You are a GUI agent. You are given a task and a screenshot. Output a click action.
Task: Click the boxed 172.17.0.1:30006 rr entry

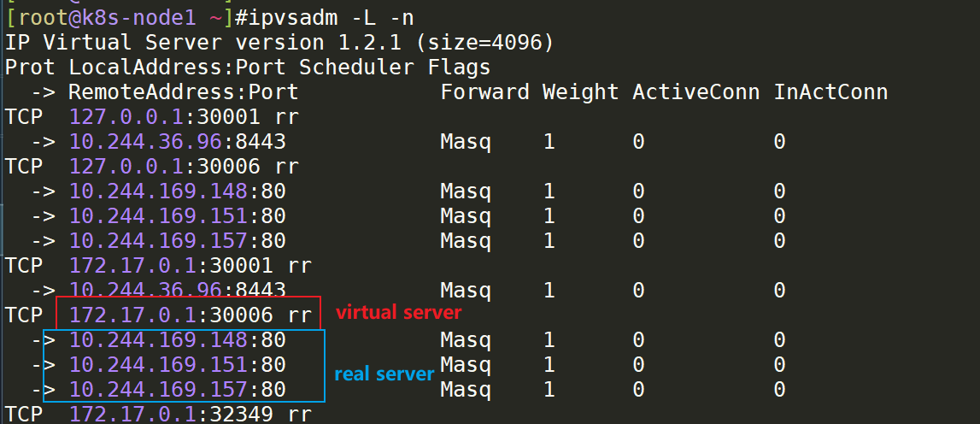click(191, 315)
